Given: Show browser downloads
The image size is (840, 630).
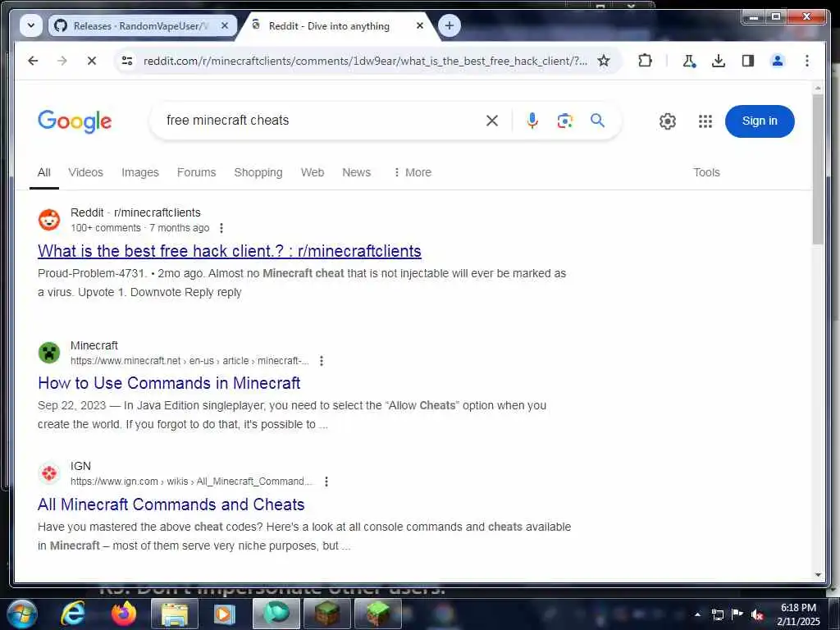Looking at the screenshot, I should click(719, 61).
